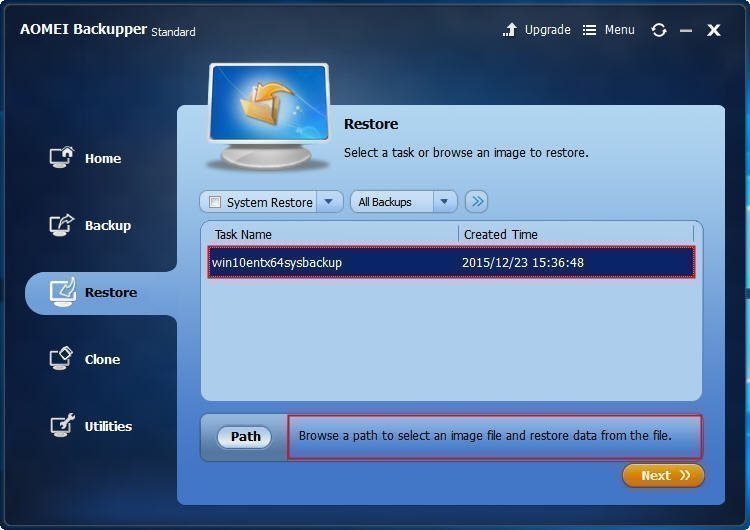Click the 2015/12/23 15:36:48 created time
This screenshot has width=750, height=530.
pyautogui.click(x=522, y=262)
